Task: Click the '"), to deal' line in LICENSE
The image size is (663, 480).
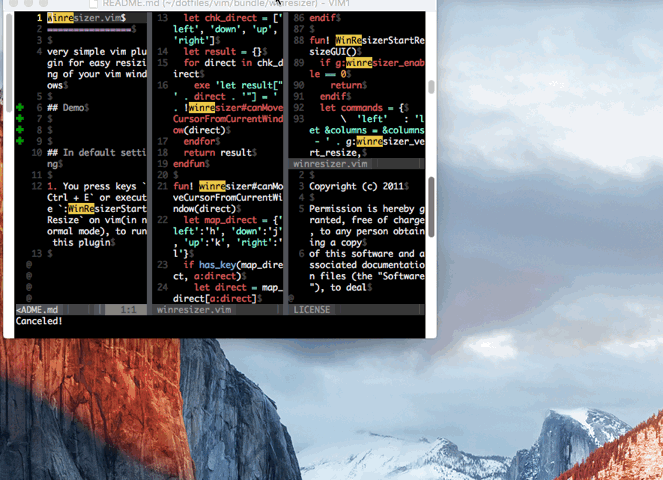Action: 340,287
